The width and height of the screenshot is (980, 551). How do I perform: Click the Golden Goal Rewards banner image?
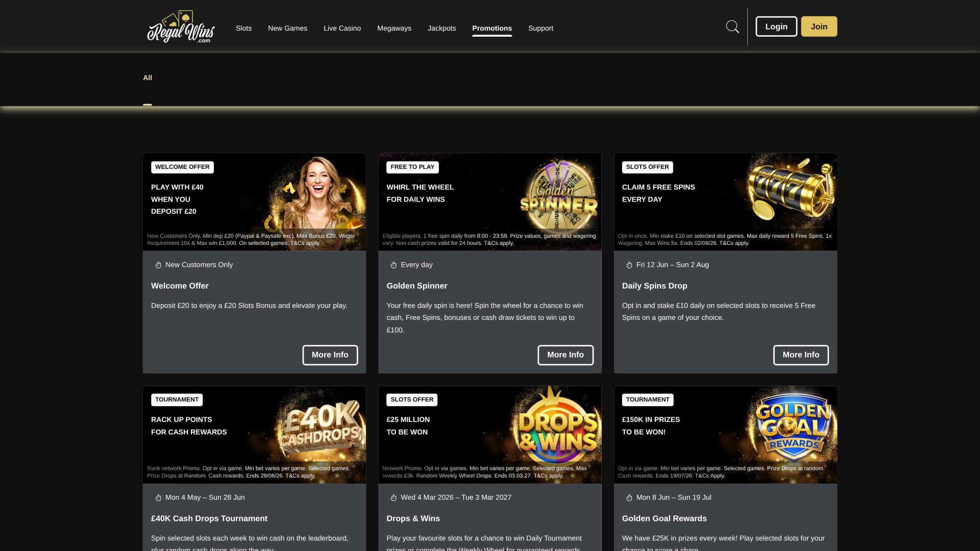(725, 435)
